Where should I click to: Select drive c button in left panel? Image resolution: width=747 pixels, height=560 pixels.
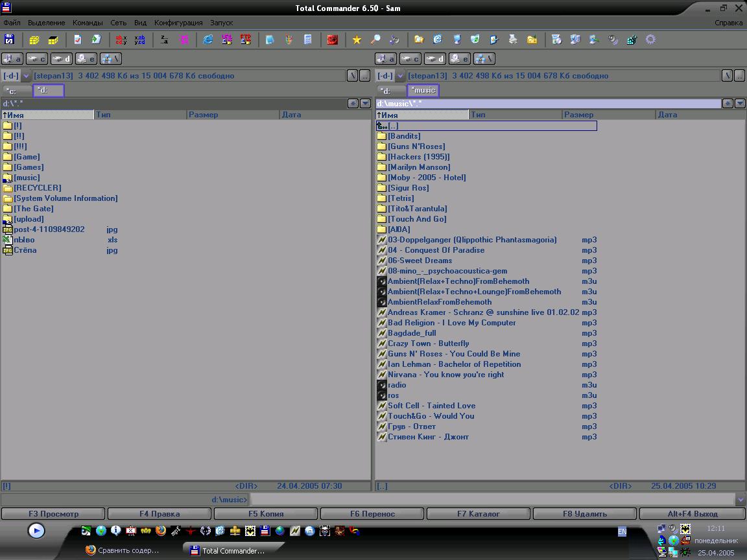tap(37, 58)
